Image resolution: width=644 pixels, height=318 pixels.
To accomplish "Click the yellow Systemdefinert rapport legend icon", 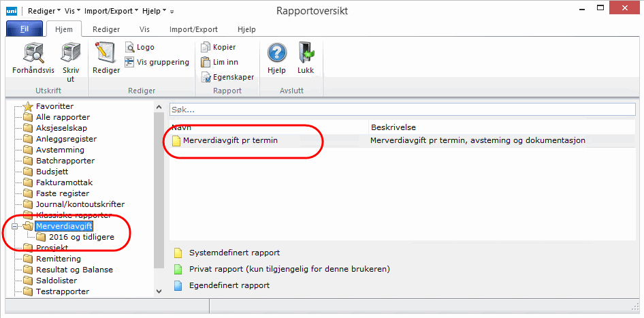I will pos(178,253).
